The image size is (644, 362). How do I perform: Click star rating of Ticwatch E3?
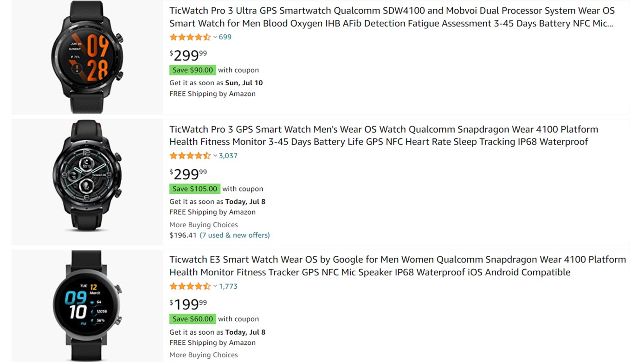coord(190,286)
